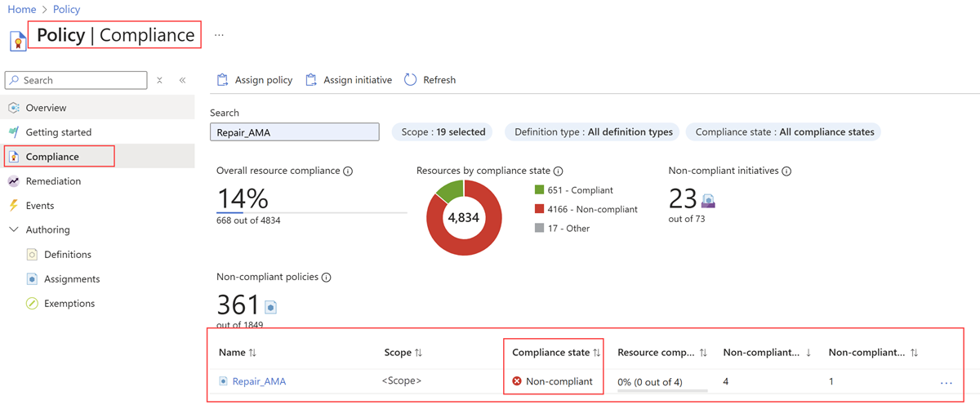Click the gray Other legend swatch
The height and width of the screenshot is (405, 980).
click(x=539, y=229)
